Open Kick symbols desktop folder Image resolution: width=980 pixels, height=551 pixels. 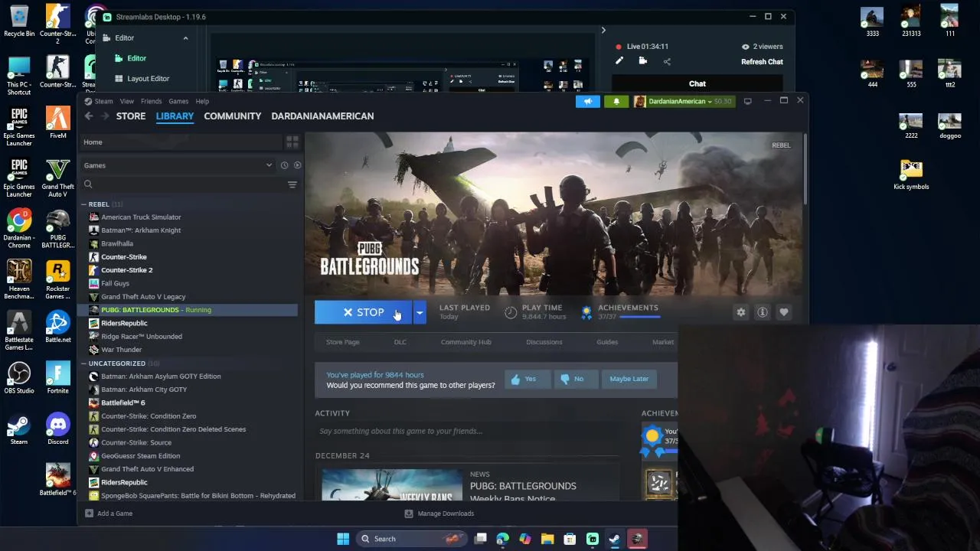pos(911,174)
